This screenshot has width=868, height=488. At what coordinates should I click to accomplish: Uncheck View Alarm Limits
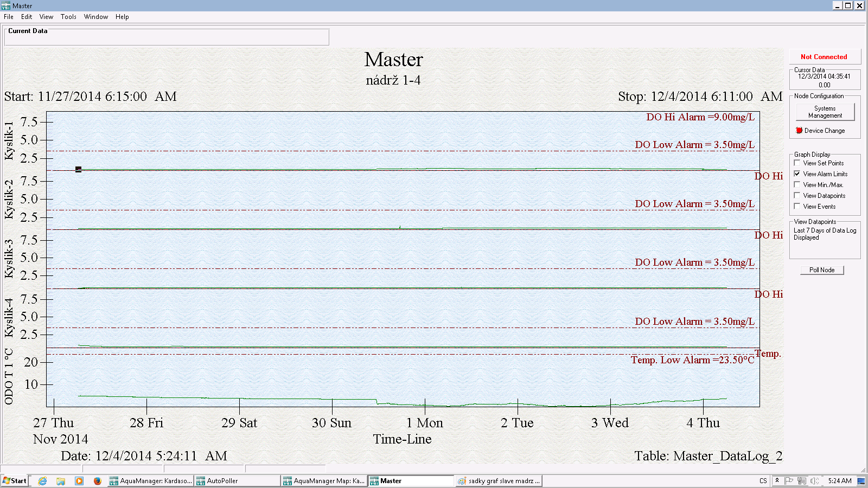[797, 174]
